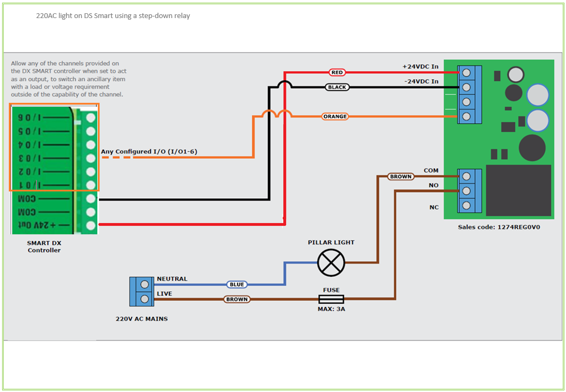Click the I/O 4 terminal on controller

point(91,145)
